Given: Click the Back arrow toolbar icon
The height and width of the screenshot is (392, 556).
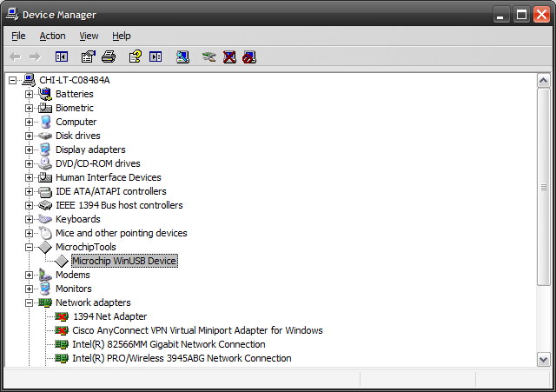Looking at the screenshot, I should [x=15, y=56].
